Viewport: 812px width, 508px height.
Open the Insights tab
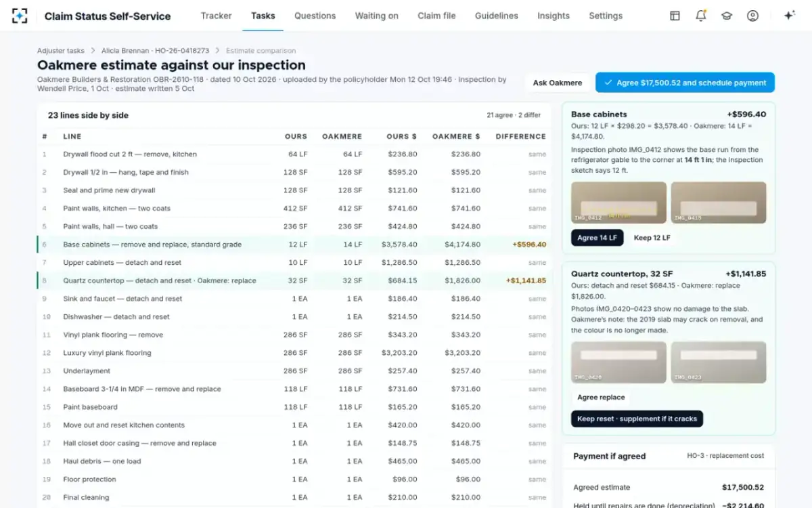[553, 16]
